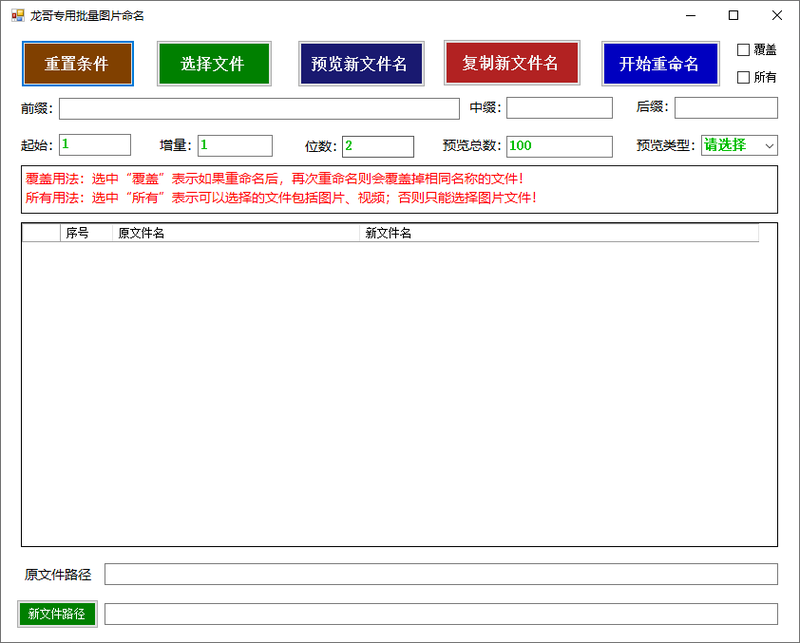Click the 新文件名 column header

[558, 233]
